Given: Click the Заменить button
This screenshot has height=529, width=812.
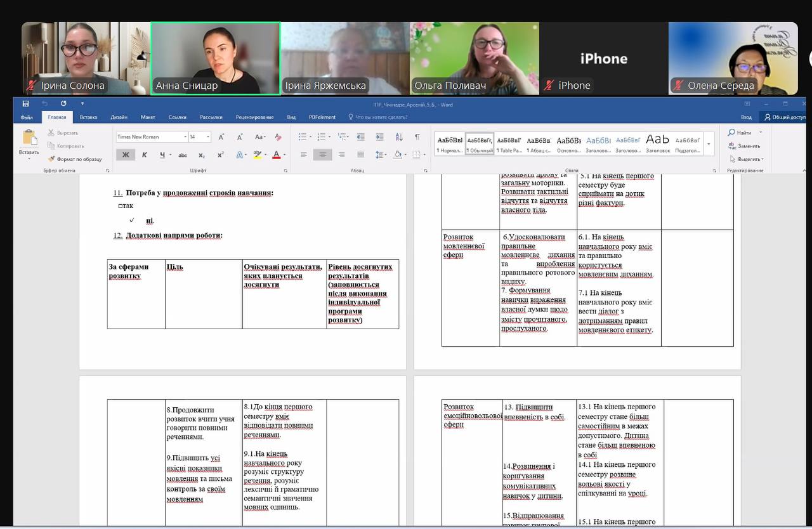Looking at the screenshot, I should tap(745, 146).
